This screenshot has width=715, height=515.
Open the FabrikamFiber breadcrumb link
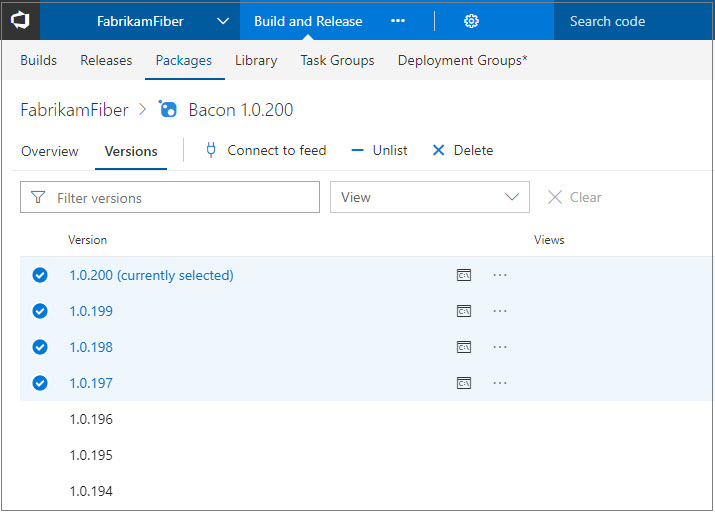click(x=74, y=109)
